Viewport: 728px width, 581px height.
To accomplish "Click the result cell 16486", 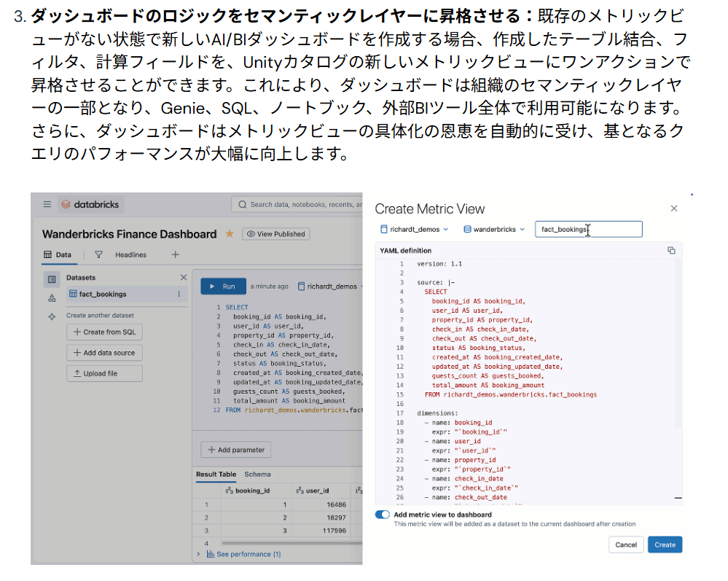I will point(336,504).
